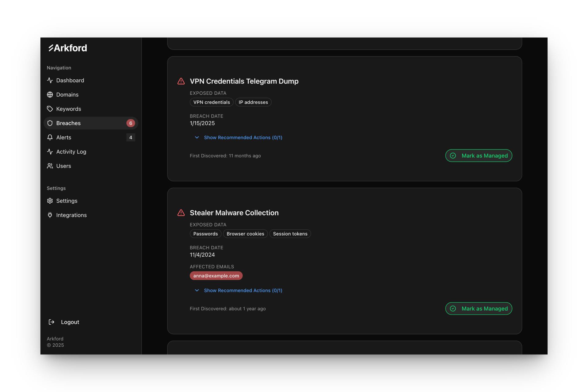Image resolution: width=588 pixels, height=392 pixels.
Task: Click the Settings gear icon in sidebar
Action: pyautogui.click(x=50, y=201)
